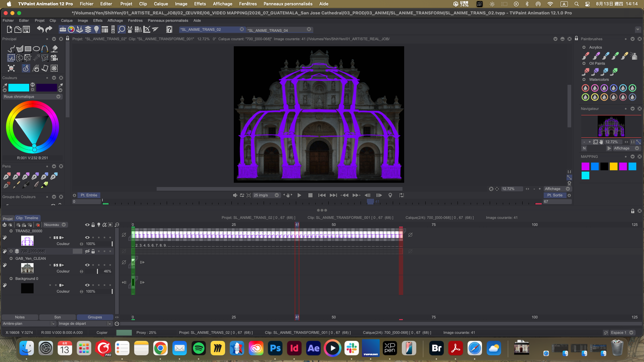Redo the action using the toolbar arrow
This screenshot has height=362, width=644.
point(49,29)
